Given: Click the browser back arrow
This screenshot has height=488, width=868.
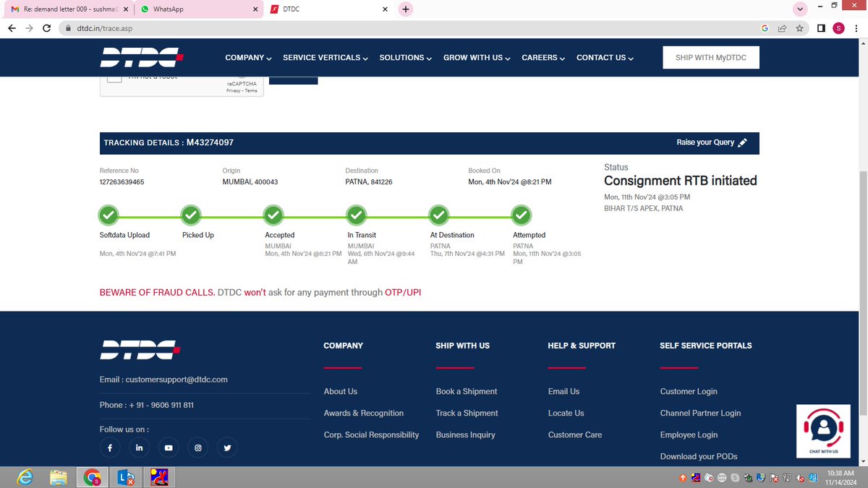Looking at the screenshot, I should 11,28.
